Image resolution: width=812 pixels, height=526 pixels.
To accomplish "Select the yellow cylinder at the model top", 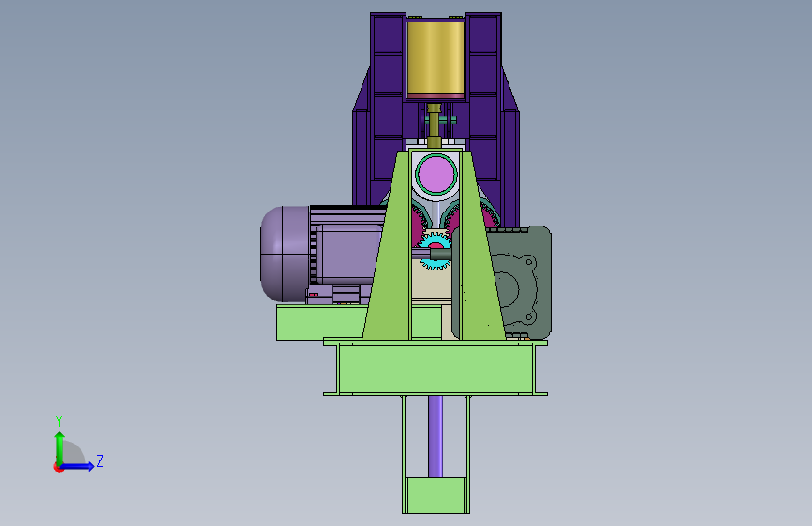I will coord(436,59).
